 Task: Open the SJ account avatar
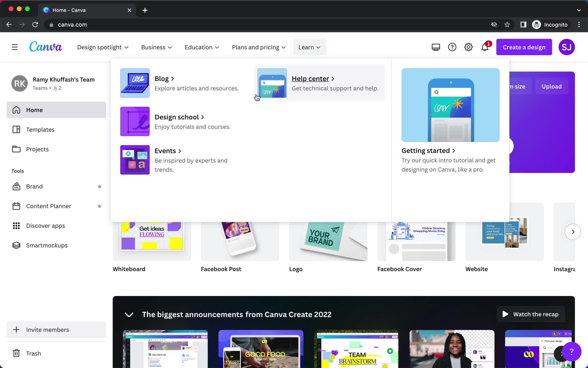[567, 47]
